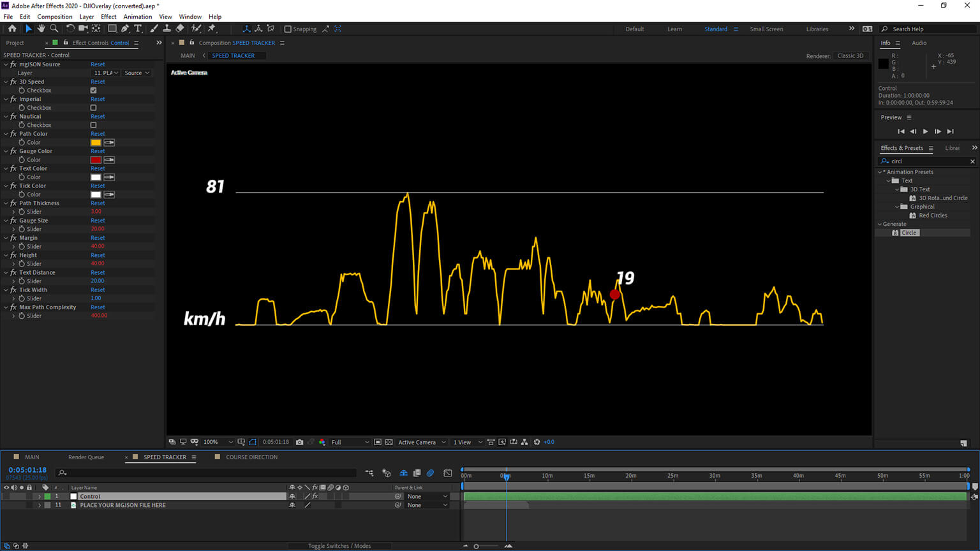This screenshot has height=551, width=980.
Task: Switch to the Render Queue tab
Action: (86, 457)
